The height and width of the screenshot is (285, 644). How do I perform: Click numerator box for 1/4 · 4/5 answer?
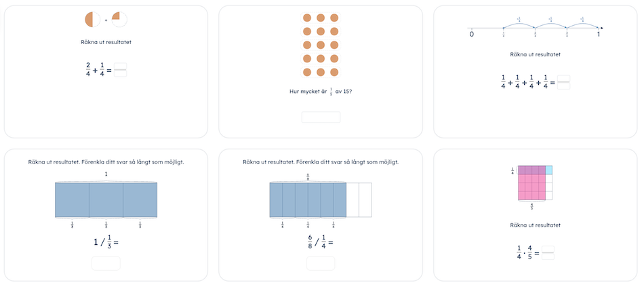click(x=548, y=249)
